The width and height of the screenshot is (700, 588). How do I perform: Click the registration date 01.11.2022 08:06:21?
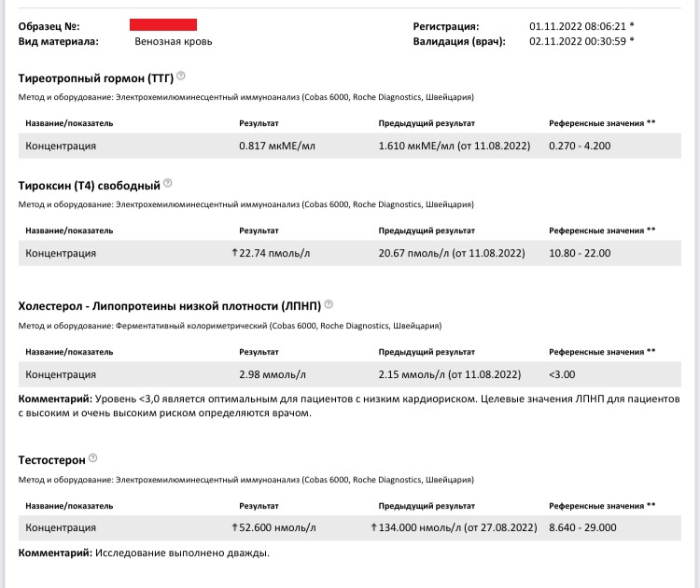pyautogui.click(x=577, y=26)
